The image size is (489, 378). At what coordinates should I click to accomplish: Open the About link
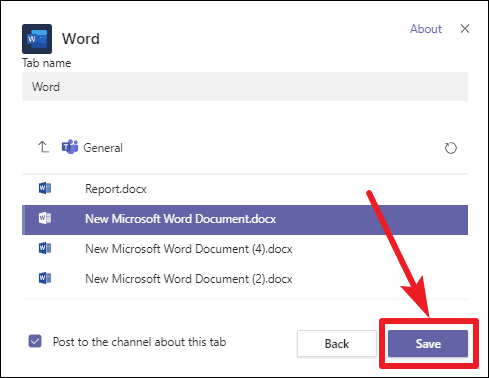426,29
